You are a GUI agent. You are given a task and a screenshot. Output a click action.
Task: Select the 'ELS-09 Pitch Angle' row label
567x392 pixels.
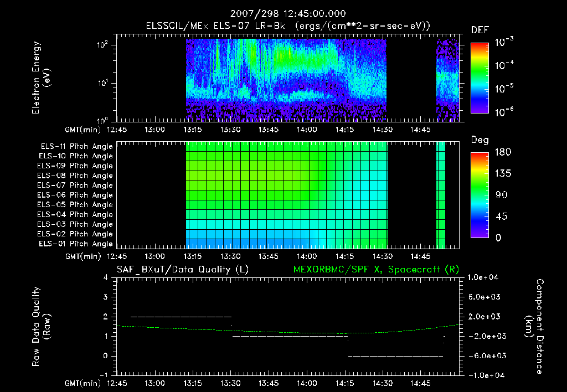pyautogui.click(x=75, y=166)
